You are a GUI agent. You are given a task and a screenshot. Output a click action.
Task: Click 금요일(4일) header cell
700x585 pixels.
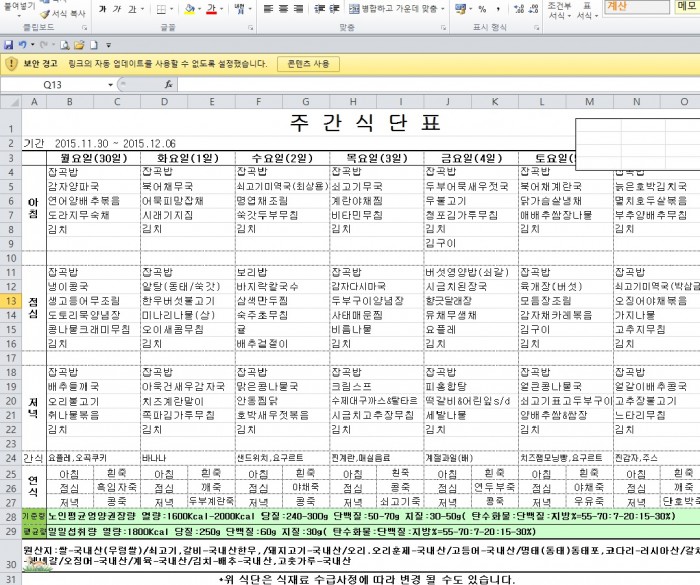471,158
